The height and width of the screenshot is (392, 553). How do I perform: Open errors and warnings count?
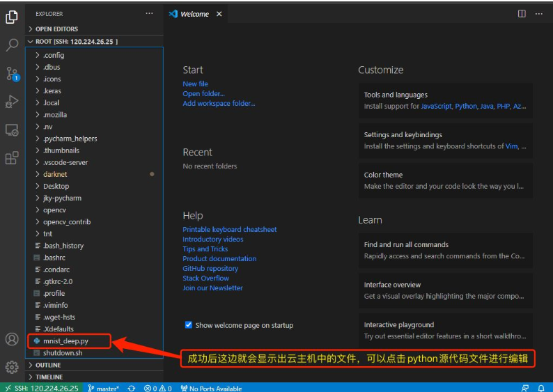pos(158,388)
